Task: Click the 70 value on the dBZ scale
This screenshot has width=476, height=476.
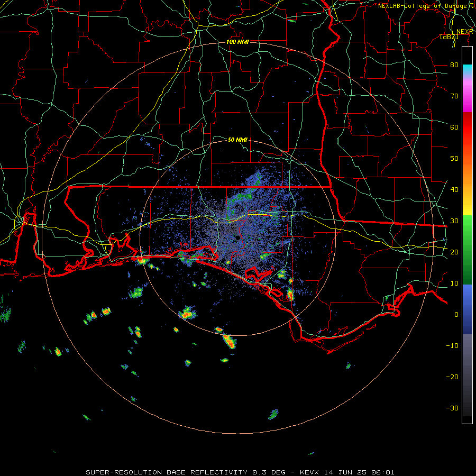Action: click(454, 96)
